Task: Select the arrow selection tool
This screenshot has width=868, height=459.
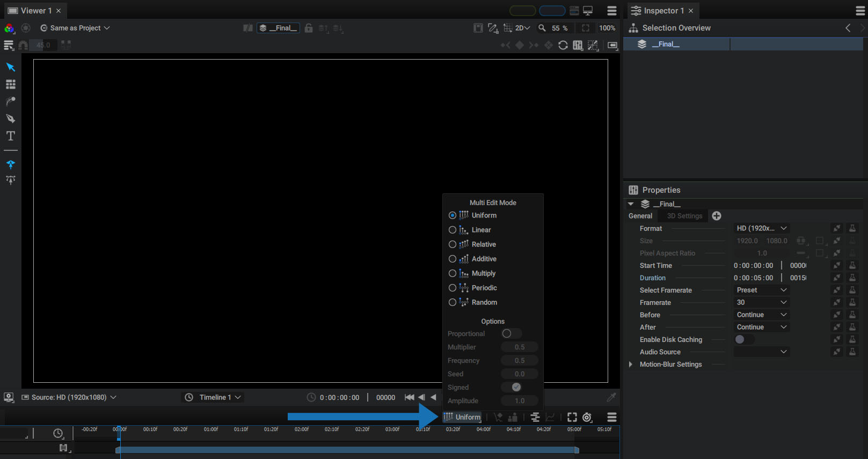Action: 10,67
